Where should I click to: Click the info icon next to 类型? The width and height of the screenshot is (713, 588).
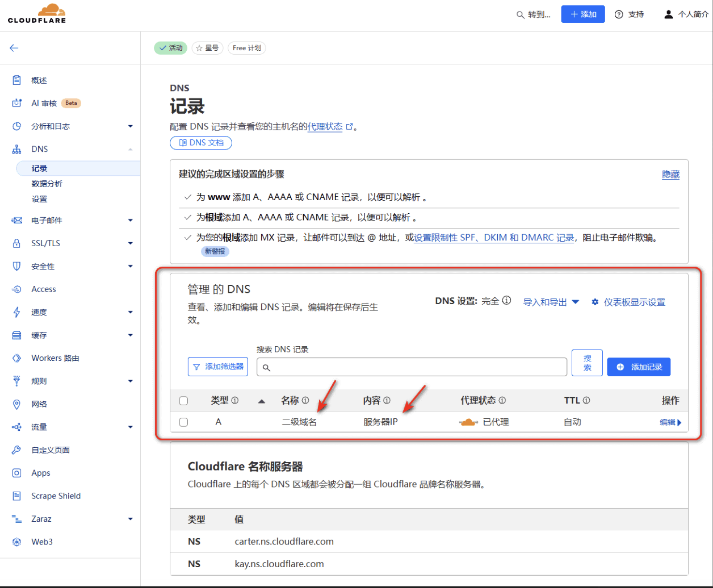click(235, 400)
